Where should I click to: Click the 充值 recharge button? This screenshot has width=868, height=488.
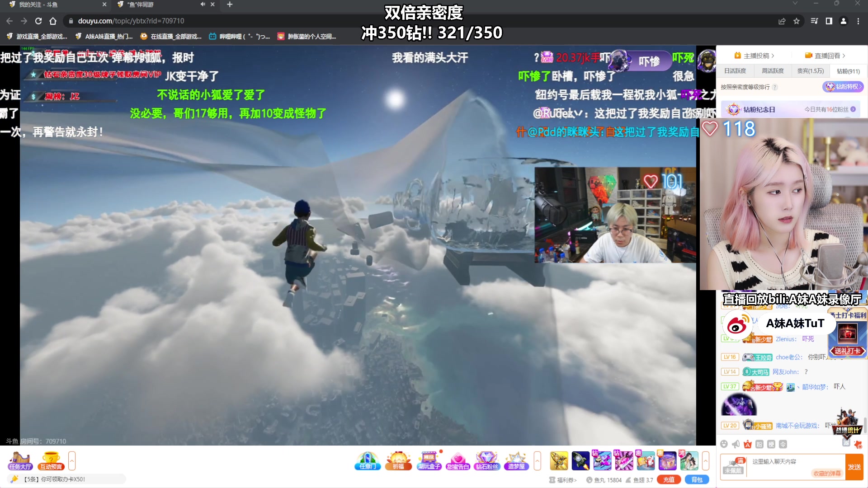click(x=669, y=480)
